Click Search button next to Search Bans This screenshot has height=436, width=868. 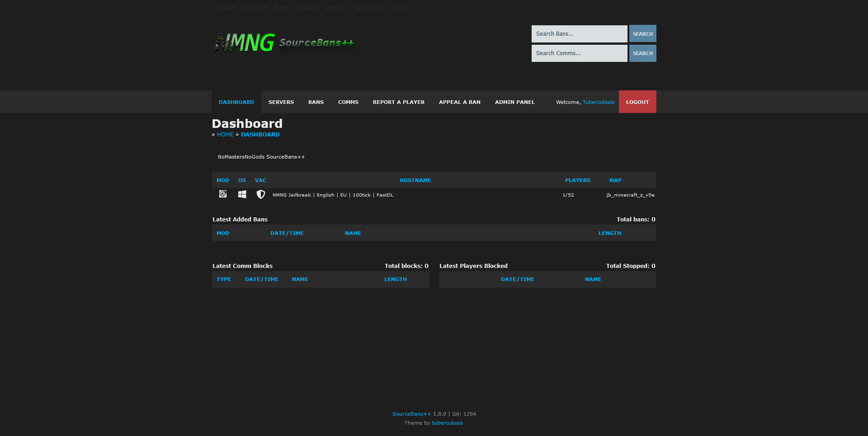click(643, 34)
